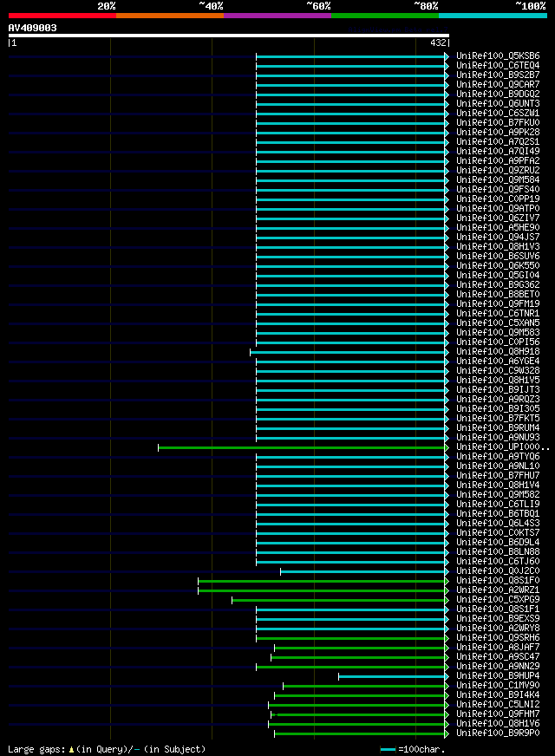The image size is (555, 756).
Task: Select the UniRef100_B9R9P0 label
Action: tap(498, 733)
